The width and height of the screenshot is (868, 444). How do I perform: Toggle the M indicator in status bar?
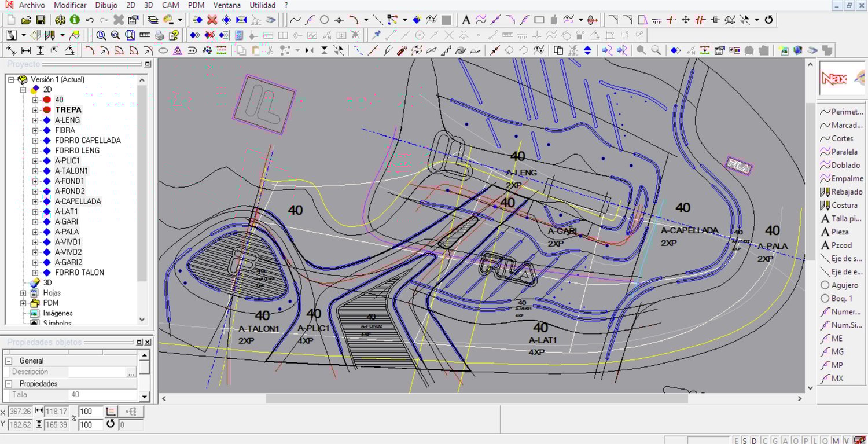pos(836,441)
